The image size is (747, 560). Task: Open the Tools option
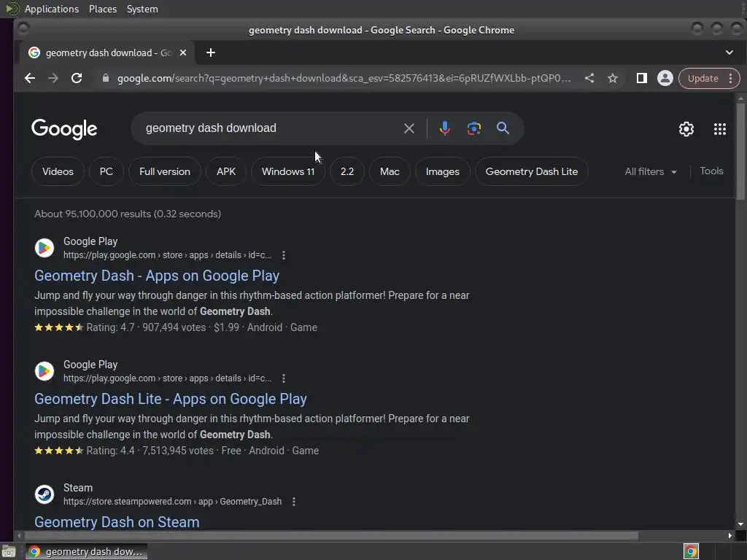pyautogui.click(x=711, y=171)
